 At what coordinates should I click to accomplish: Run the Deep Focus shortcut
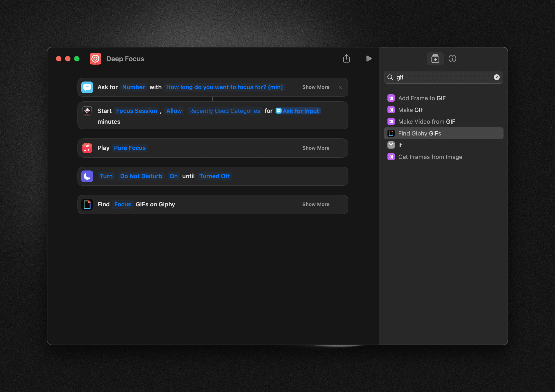coord(369,58)
